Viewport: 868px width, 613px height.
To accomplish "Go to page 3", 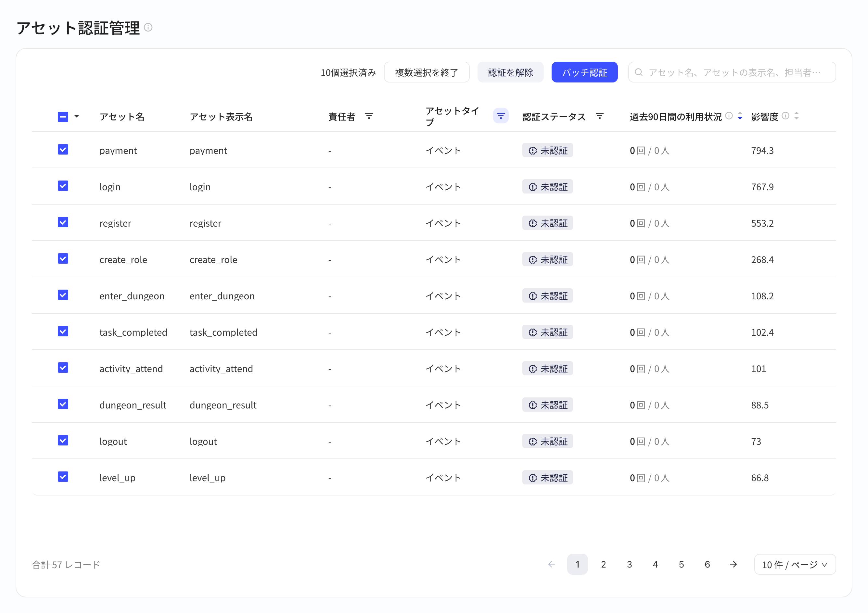I will click(x=630, y=564).
